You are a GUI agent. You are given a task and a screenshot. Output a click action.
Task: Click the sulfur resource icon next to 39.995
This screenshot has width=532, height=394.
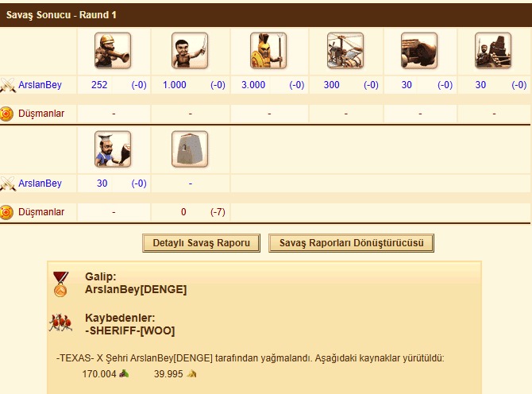191,373
